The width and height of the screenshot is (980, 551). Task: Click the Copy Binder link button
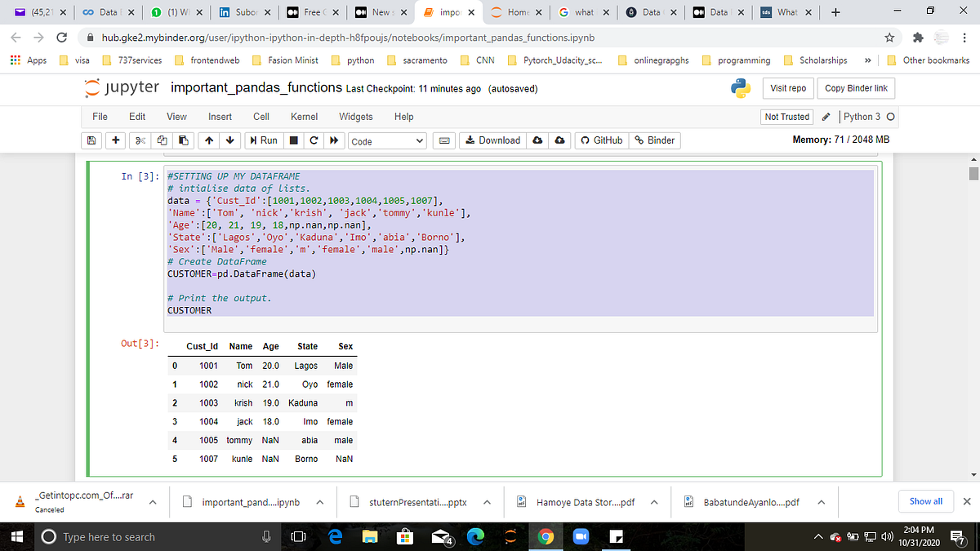coord(856,87)
